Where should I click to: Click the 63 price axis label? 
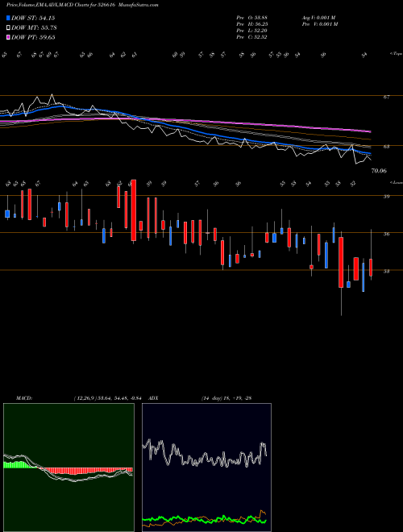coord(386,147)
